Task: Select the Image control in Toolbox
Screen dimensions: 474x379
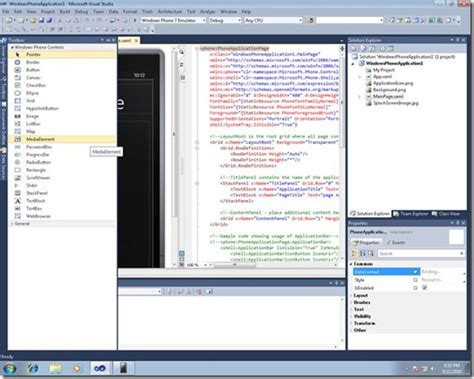Action: (x=62, y=116)
